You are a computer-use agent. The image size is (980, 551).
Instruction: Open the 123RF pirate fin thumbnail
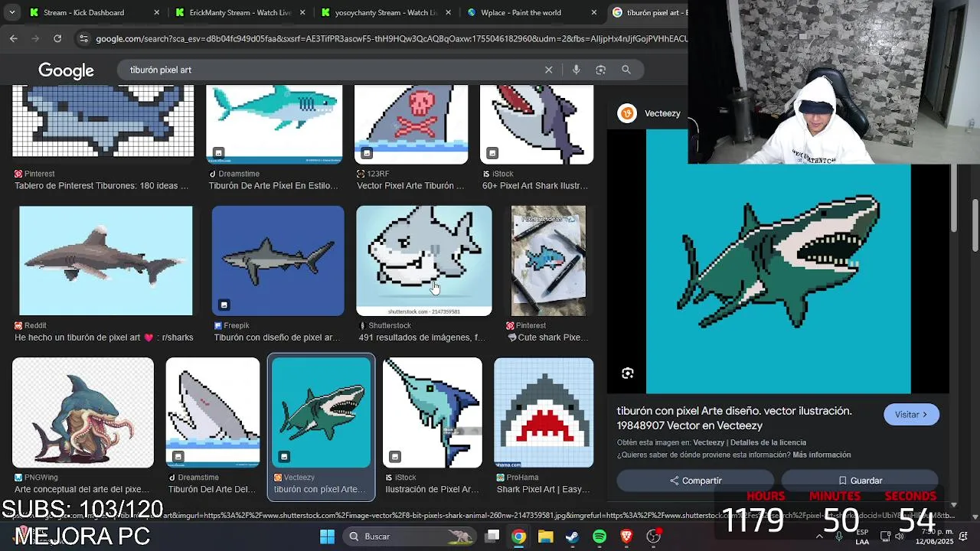[411, 124]
